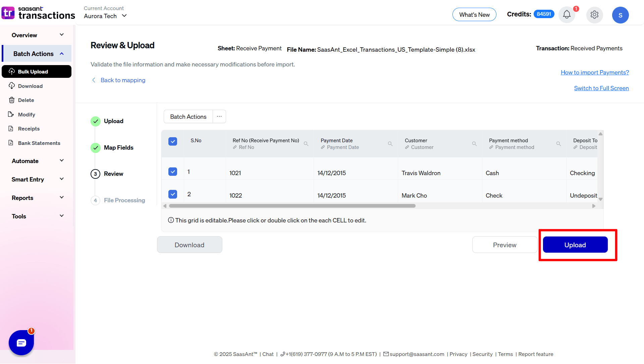
Task: Click the search icon in Payment Date column
Action: pos(390,144)
